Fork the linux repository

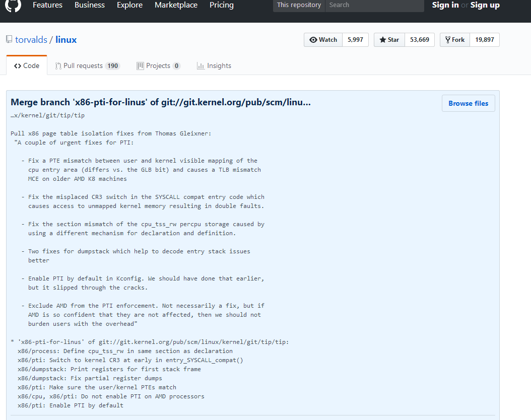tap(454, 40)
